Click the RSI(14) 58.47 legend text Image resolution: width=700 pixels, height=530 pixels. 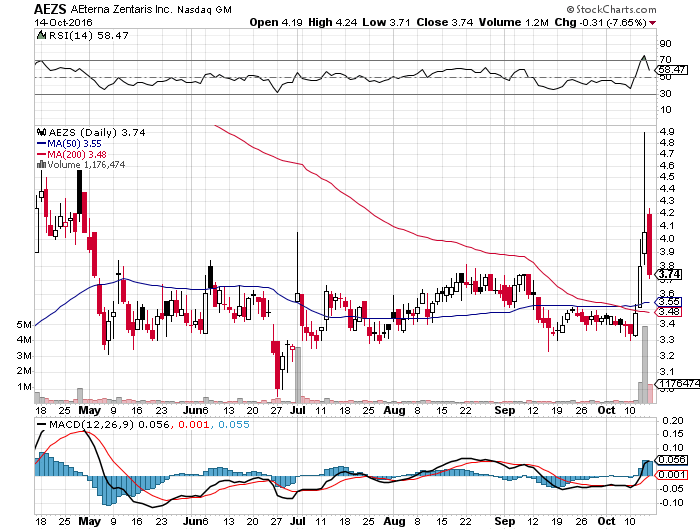point(88,35)
